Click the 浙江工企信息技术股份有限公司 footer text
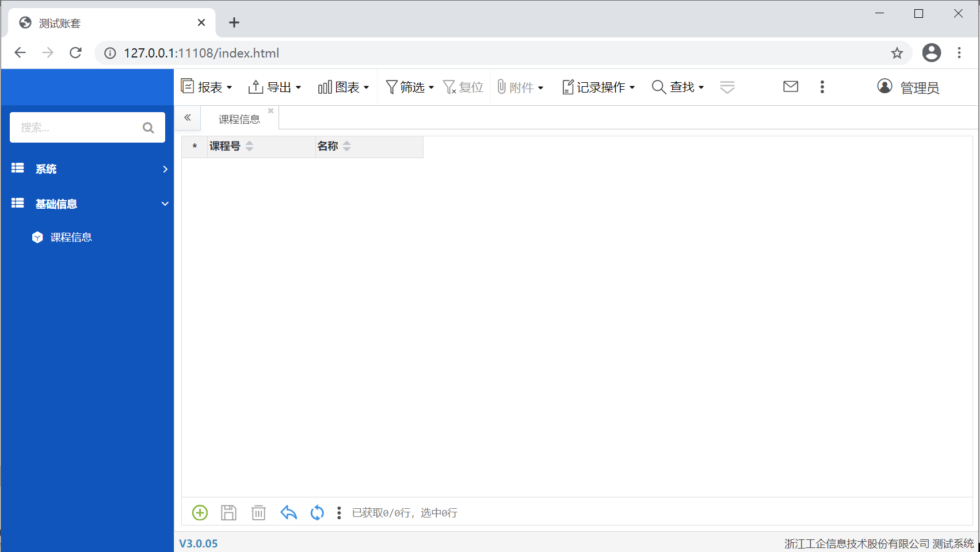The image size is (980, 552). coord(857,543)
